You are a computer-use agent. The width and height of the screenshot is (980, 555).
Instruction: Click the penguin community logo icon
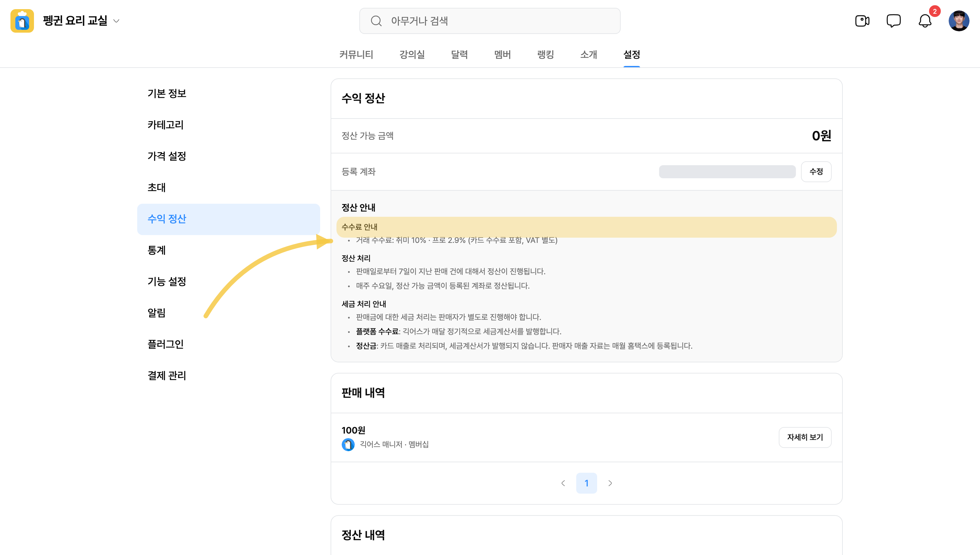(22, 21)
